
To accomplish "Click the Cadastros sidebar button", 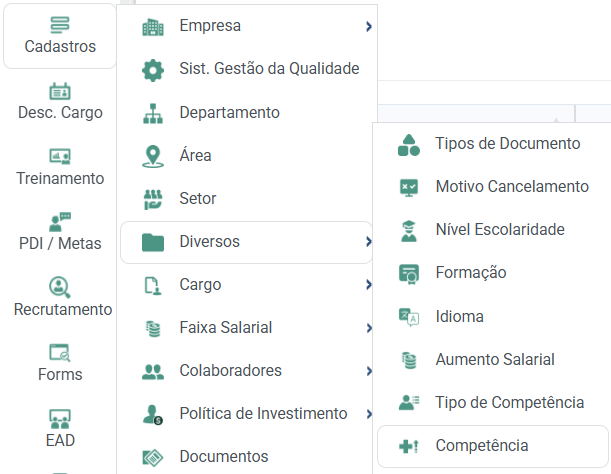I will [60, 36].
